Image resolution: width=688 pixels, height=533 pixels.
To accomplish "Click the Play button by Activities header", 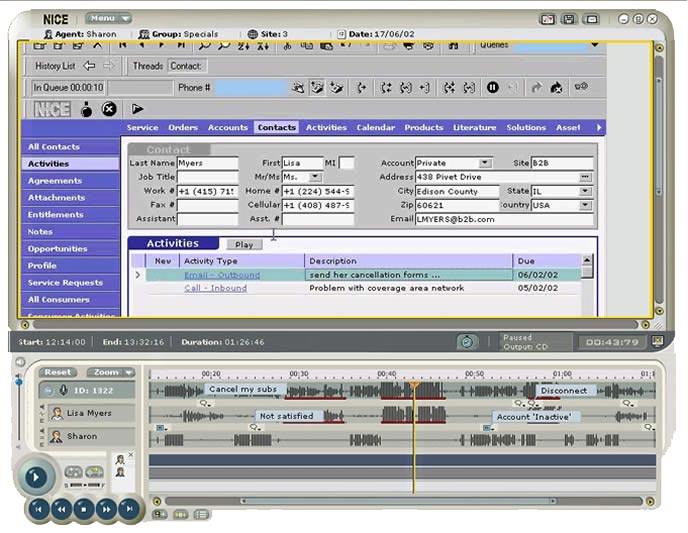I will [x=244, y=244].
